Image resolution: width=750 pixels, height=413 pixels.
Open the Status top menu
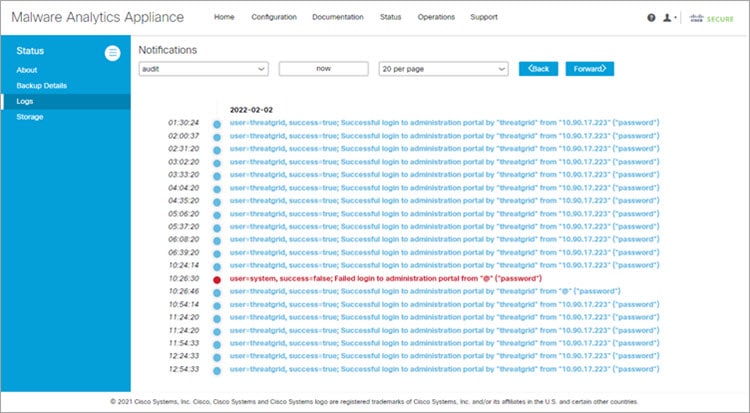pyautogui.click(x=390, y=17)
